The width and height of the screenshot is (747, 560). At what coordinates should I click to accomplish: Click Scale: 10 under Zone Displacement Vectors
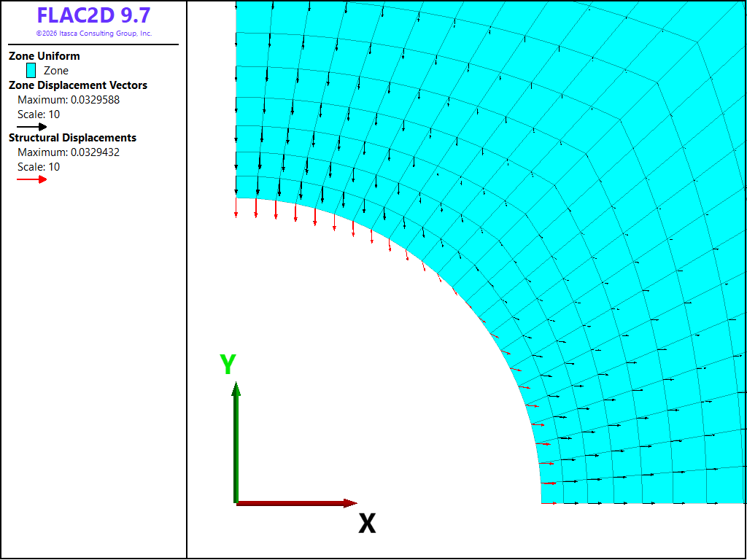point(39,114)
